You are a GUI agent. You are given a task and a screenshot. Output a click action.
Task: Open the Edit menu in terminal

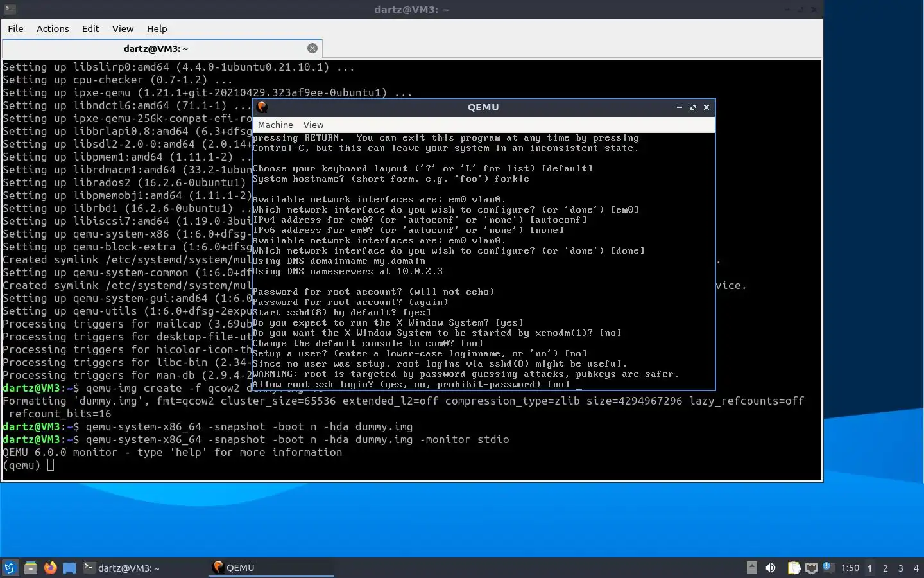(x=90, y=29)
